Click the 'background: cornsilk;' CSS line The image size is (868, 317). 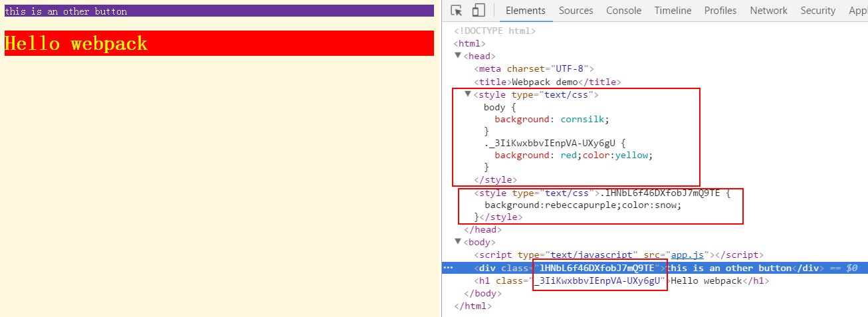tap(552, 120)
